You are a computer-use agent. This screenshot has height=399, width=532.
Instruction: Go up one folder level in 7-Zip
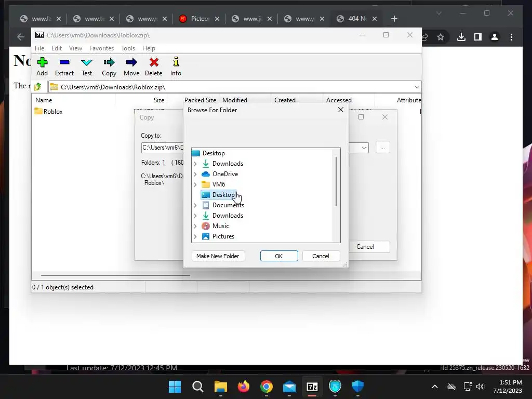pyautogui.click(x=38, y=87)
